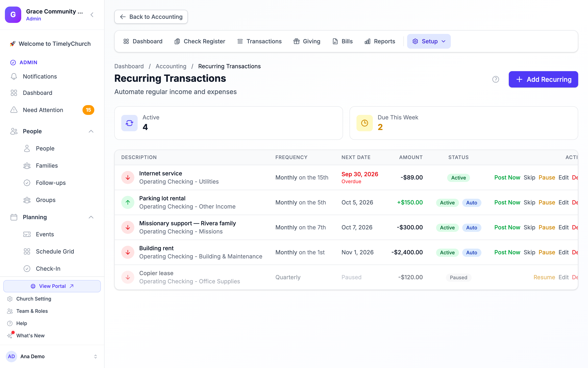Collapse the People section chevron

click(91, 131)
